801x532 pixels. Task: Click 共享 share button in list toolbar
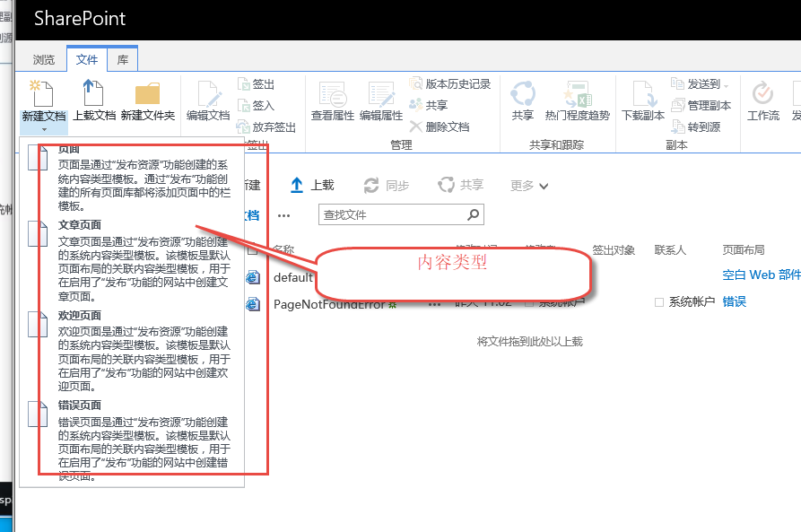461,185
